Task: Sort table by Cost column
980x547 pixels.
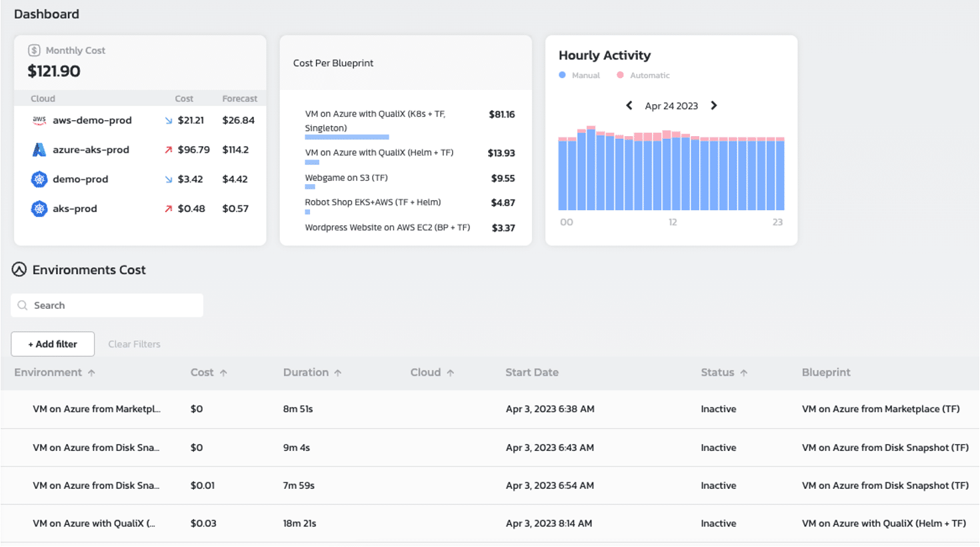Action: pyautogui.click(x=209, y=372)
